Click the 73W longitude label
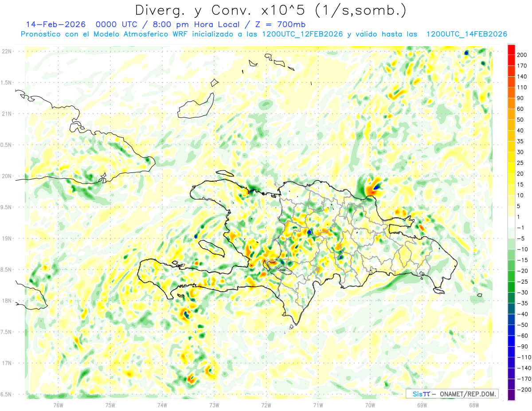Image resolution: width=532 pixels, height=411 pixels. pyautogui.click(x=214, y=405)
